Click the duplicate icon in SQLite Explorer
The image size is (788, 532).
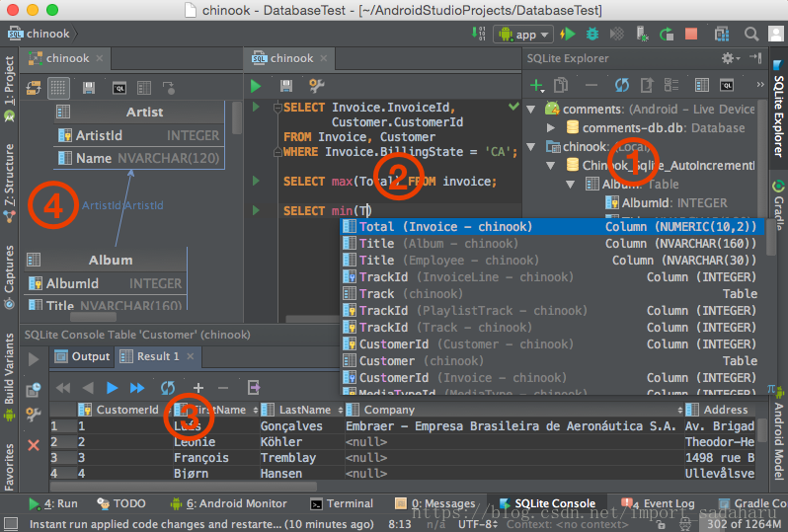pyautogui.click(x=561, y=86)
